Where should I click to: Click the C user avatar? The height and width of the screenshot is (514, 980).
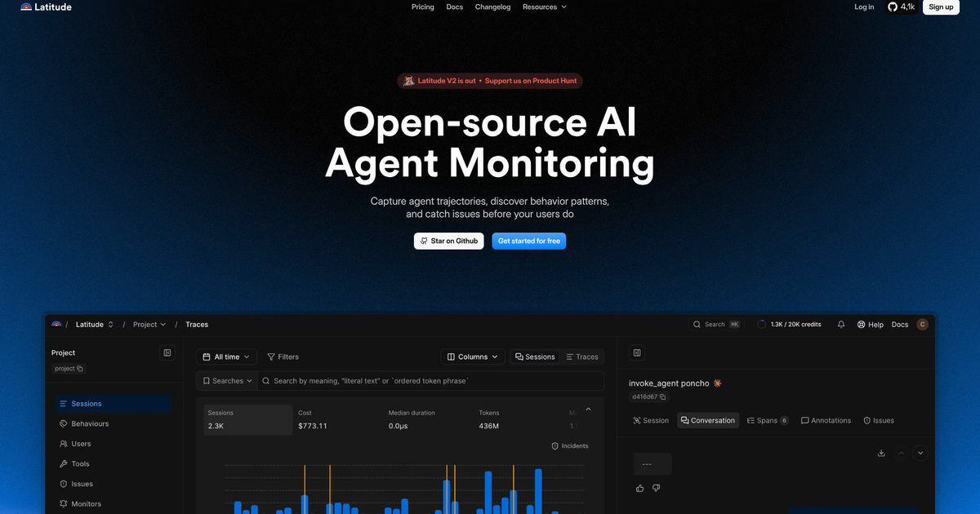[x=923, y=324]
